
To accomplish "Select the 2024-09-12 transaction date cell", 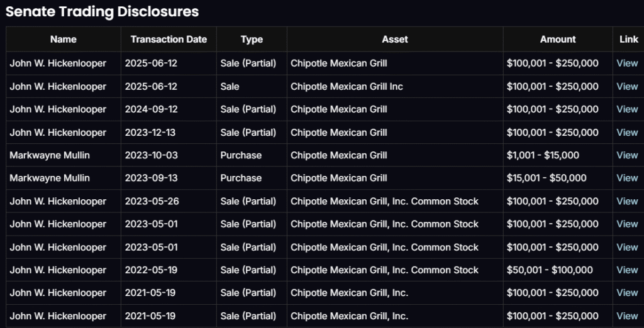I will click(x=152, y=109).
